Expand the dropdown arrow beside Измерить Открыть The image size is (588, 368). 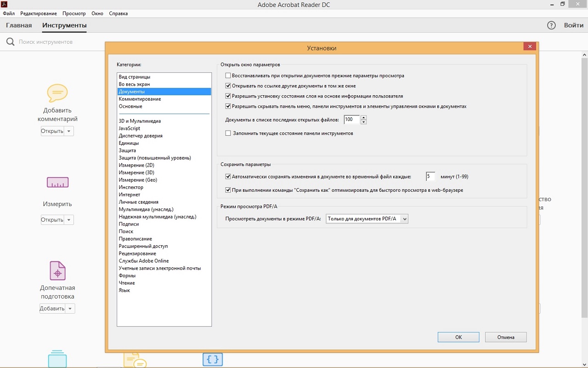click(x=69, y=220)
